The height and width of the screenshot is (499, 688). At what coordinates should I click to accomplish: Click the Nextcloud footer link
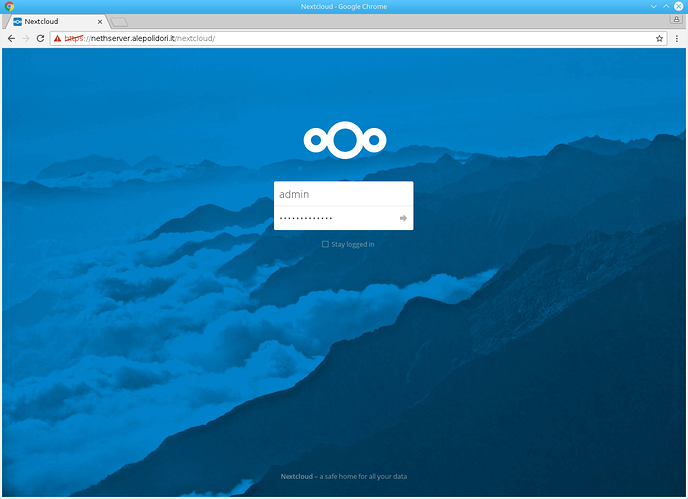[x=297, y=476]
